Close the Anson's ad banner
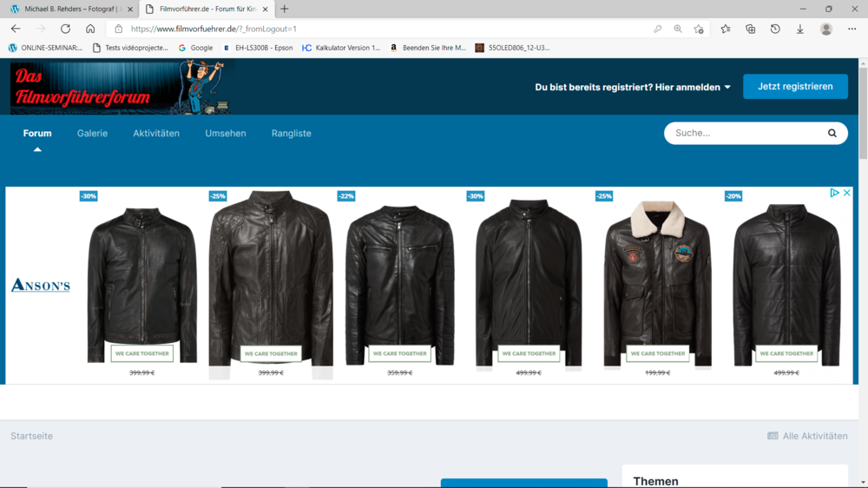Screen dimensions: 868x488 click(847, 193)
